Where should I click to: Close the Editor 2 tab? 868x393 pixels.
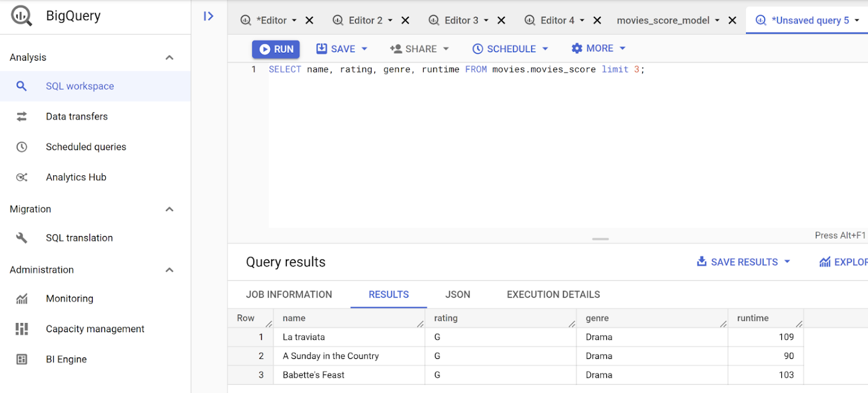(405, 21)
